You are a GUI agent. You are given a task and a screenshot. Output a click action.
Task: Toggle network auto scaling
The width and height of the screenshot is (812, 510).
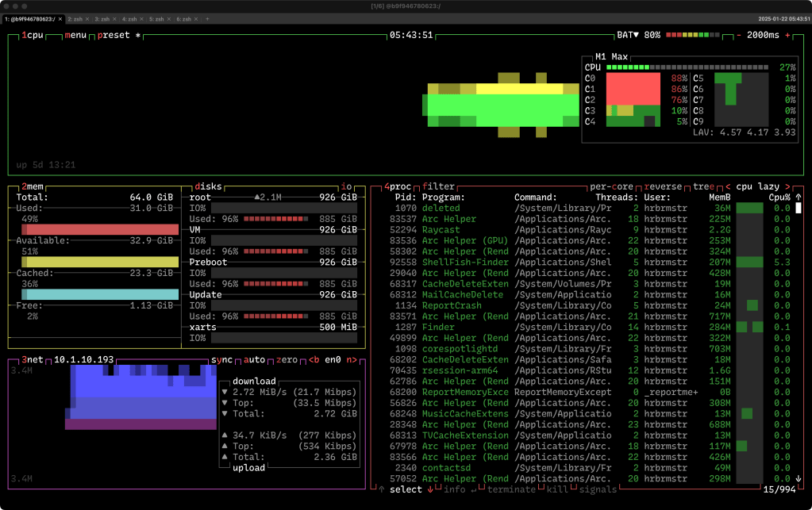(254, 359)
